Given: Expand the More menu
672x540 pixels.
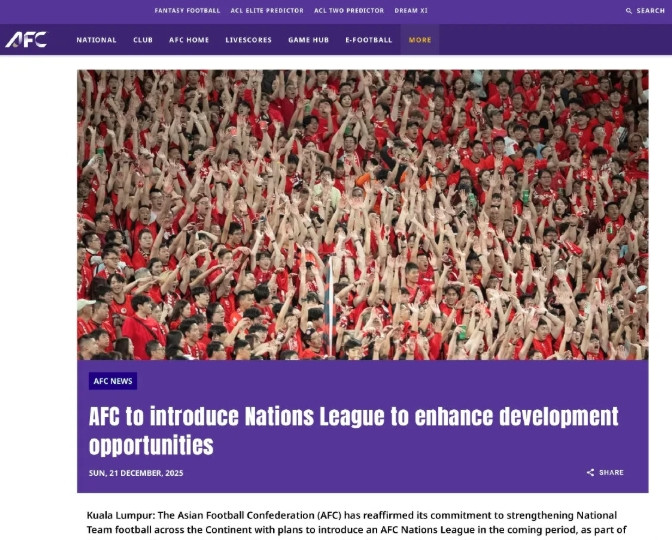Looking at the screenshot, I should pos(420,40).
